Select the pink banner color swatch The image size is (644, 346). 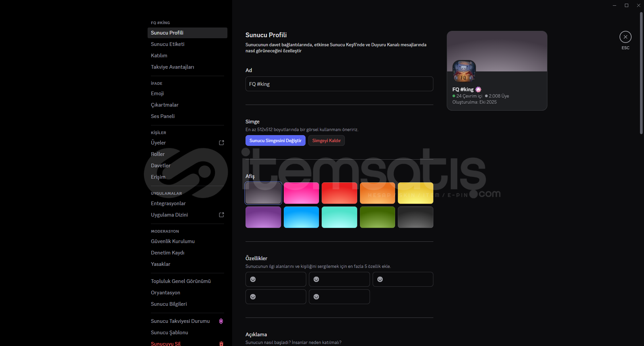pyautogui.click(x=301, y=193)
